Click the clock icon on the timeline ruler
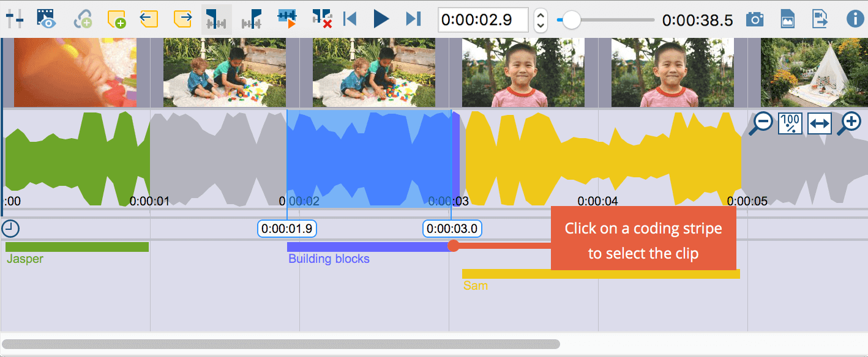 10,229
